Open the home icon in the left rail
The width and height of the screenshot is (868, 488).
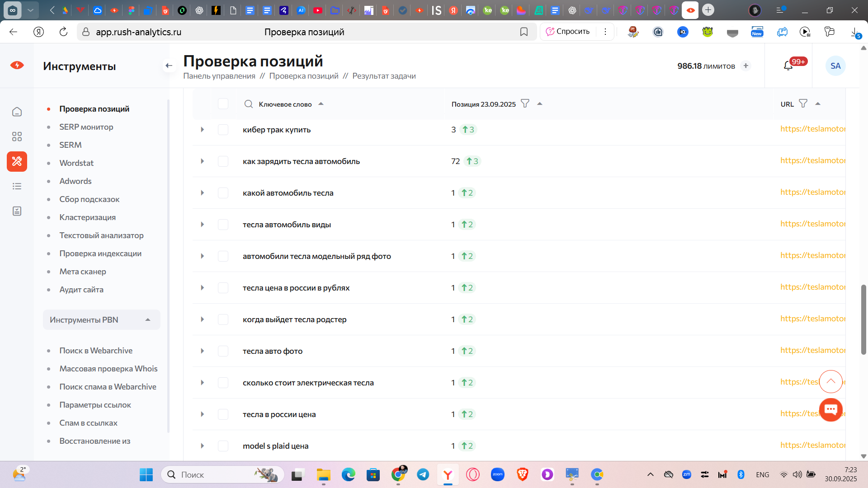point(17,112)
